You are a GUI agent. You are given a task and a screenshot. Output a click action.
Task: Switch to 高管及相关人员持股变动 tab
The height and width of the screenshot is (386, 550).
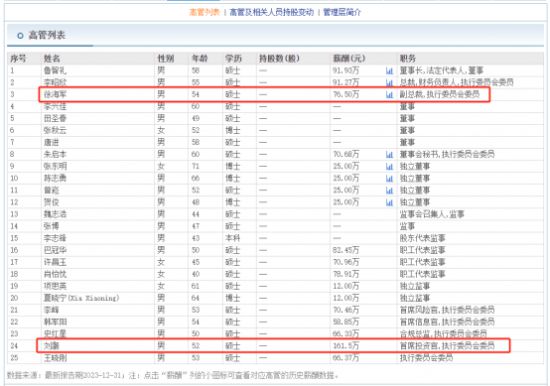pyautogui.click(x=271, y=12)
